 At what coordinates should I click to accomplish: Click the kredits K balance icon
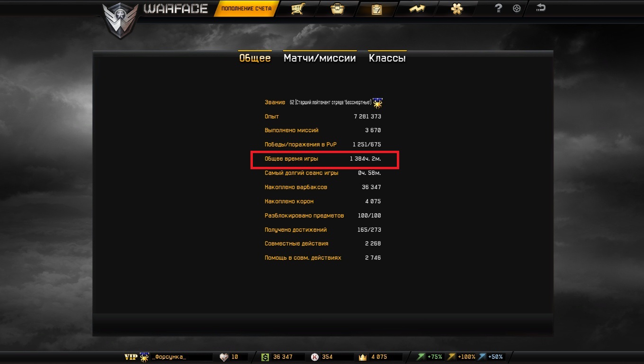coord(315,357)
